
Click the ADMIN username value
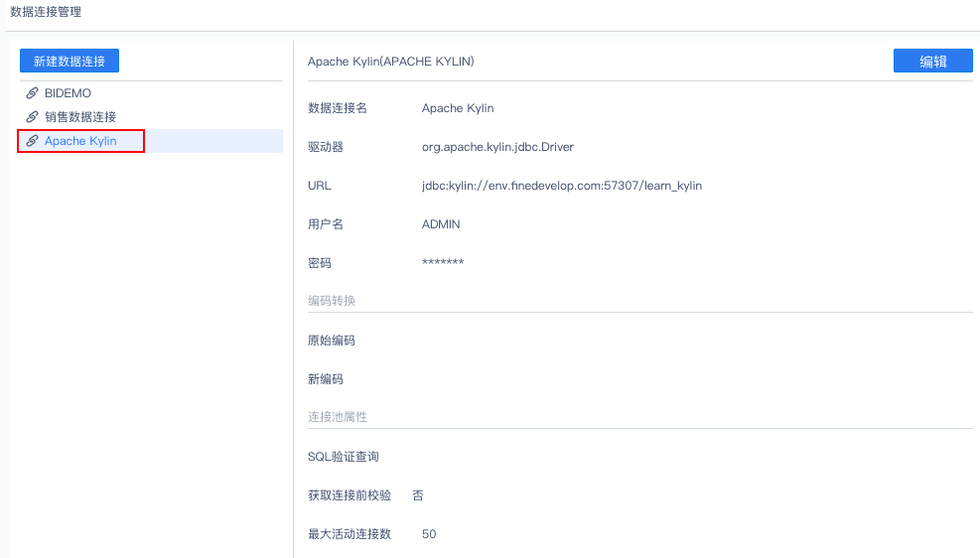pos(441,224)
